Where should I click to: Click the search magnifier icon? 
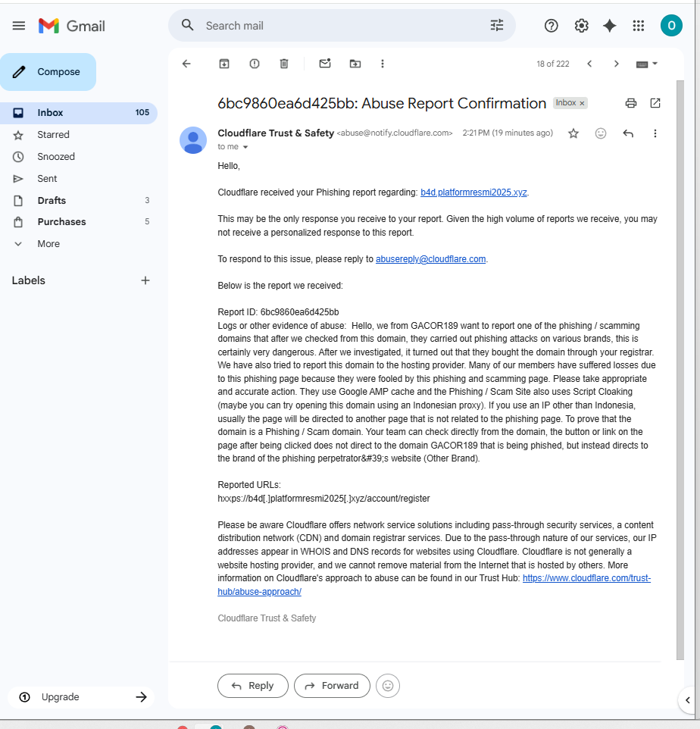[x=187, y=25]
